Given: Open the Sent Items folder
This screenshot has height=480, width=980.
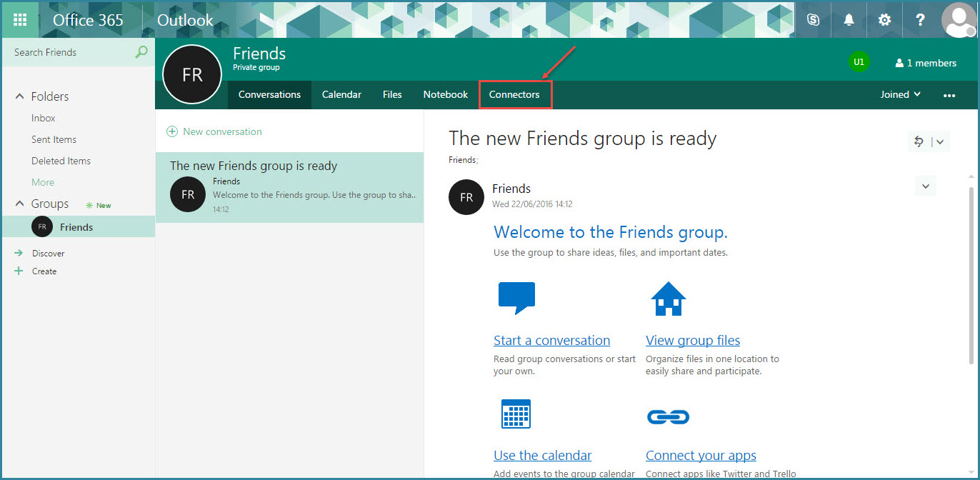Looking at the screenshot, I should point(54,139).
